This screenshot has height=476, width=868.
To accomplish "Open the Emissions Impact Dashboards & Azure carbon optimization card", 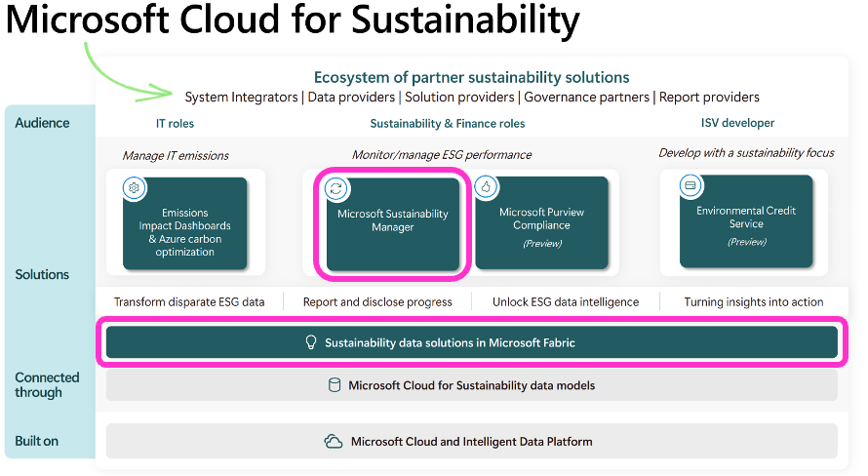I will point(185,223).
